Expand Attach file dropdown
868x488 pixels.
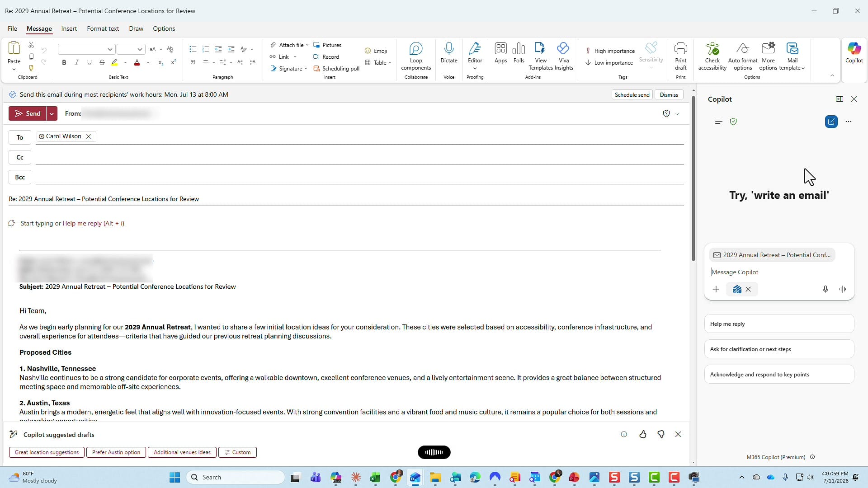click(307, 45)
